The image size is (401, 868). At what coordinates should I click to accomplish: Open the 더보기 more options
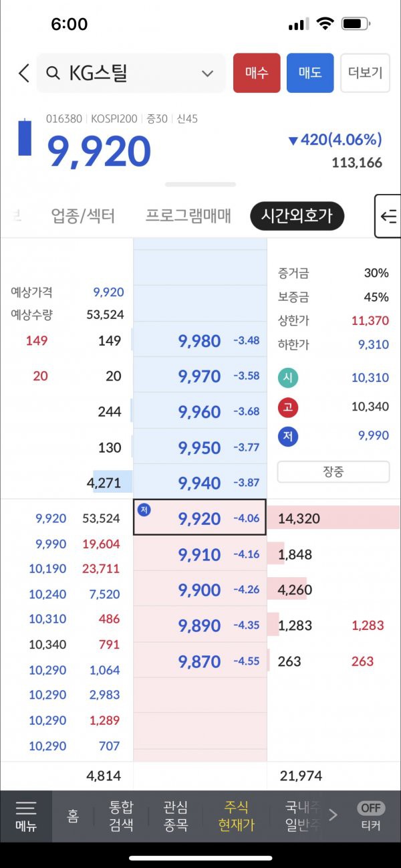[x=366, y=73]
